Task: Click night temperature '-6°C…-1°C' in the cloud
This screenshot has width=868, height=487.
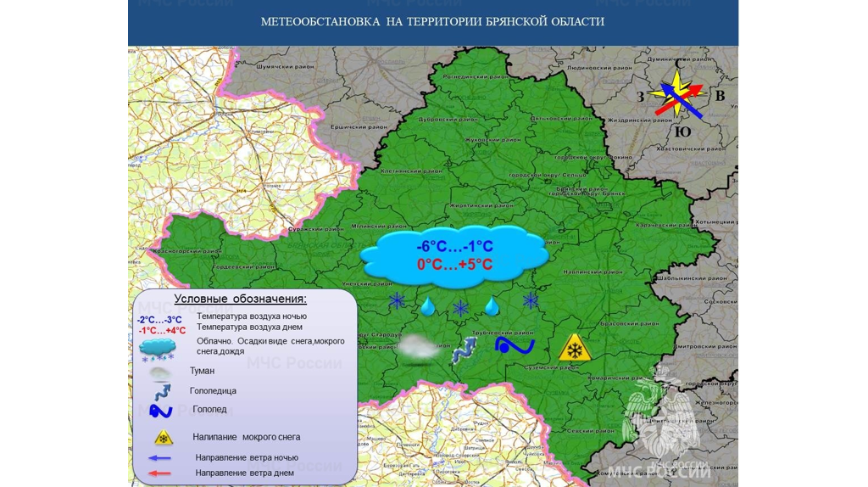Action: 454,247
